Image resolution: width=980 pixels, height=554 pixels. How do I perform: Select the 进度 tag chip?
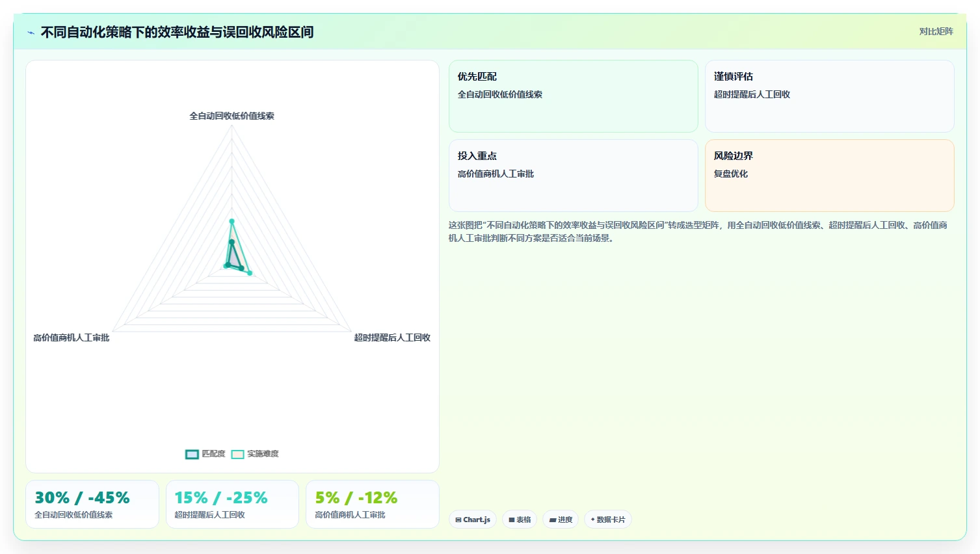561,520
